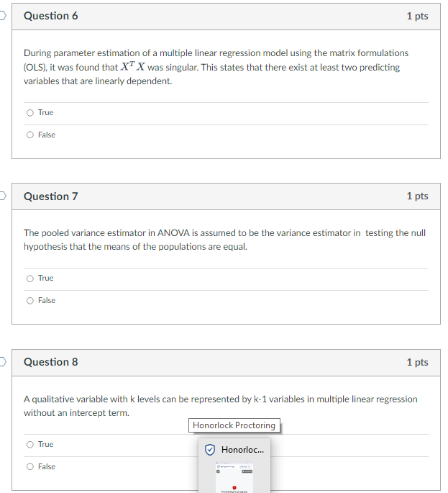Flag Question 8 using the marker icon
This screenshot has width=448, height=493.
click(x=2, y=361)
